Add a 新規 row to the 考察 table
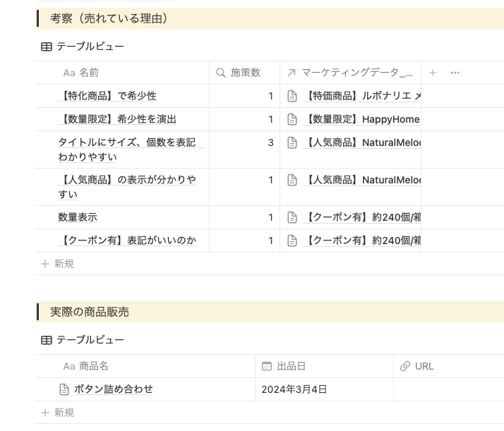Viewport: 504px width, 431px height. tap(58, 264)
